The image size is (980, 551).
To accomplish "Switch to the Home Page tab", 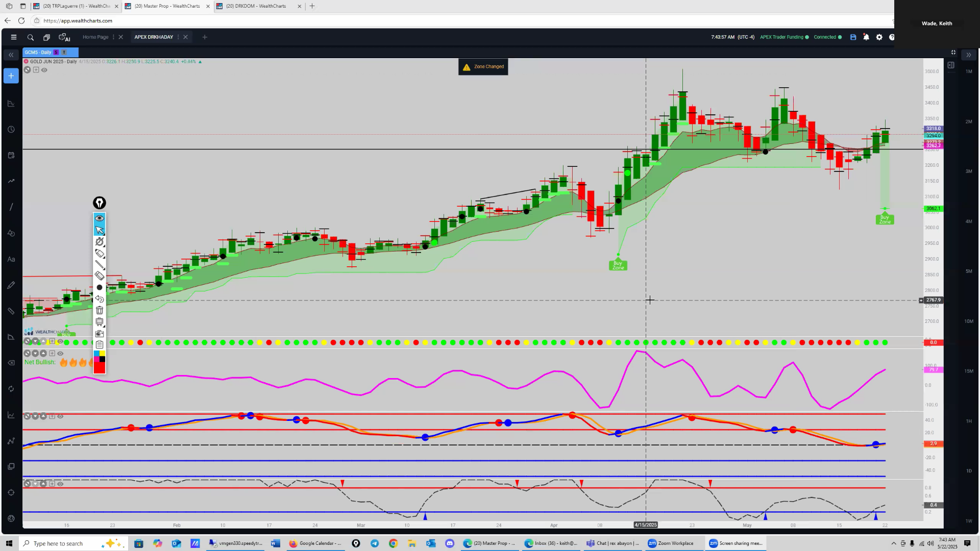I will coord(95,37).
